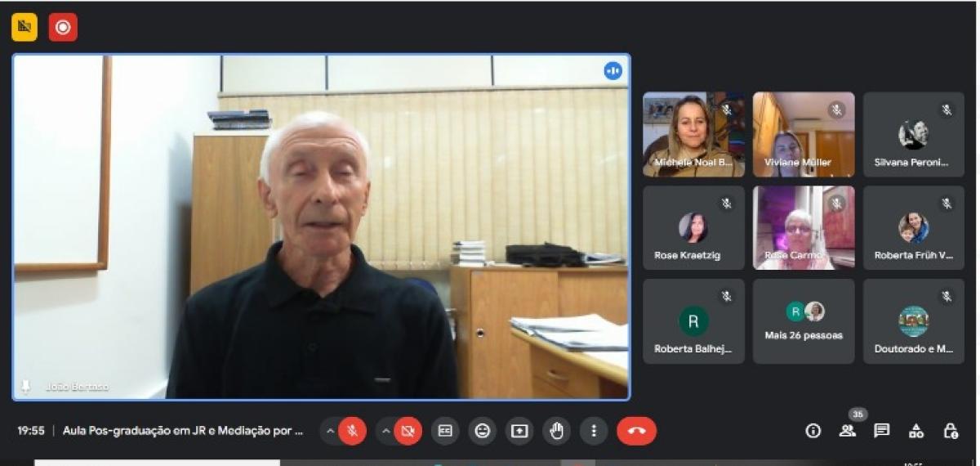Select Michele Noal's video tile
The height and width of the screenshot is (466, 980).
coord(693,134)
